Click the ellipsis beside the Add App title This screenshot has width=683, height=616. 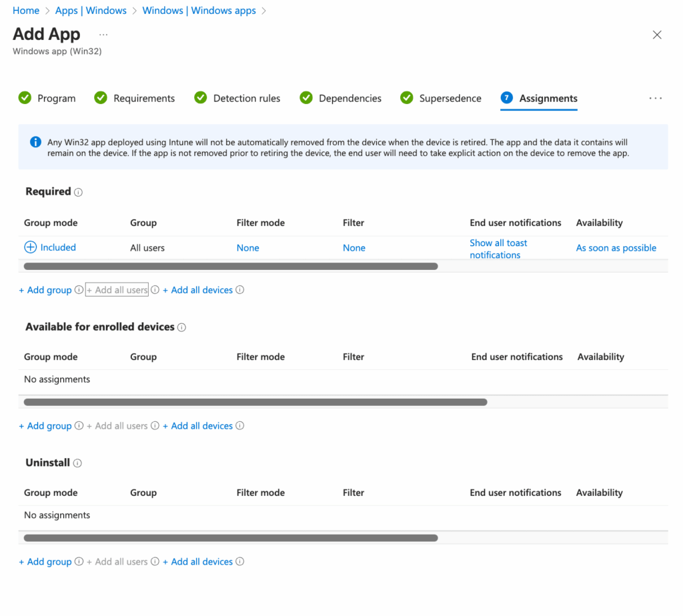103,34
